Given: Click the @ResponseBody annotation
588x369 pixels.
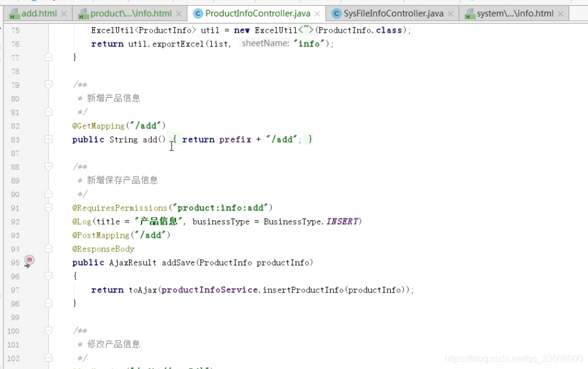Looking at the screenshot, I should [103, 249].
